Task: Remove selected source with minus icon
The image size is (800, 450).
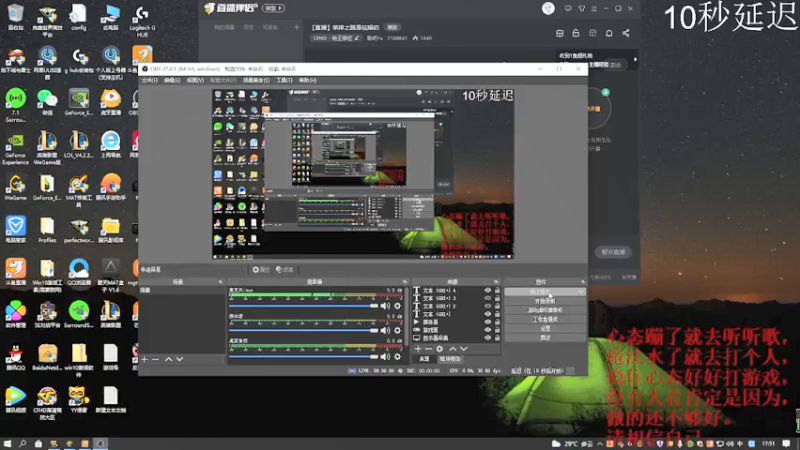Action: pos(429,349)
